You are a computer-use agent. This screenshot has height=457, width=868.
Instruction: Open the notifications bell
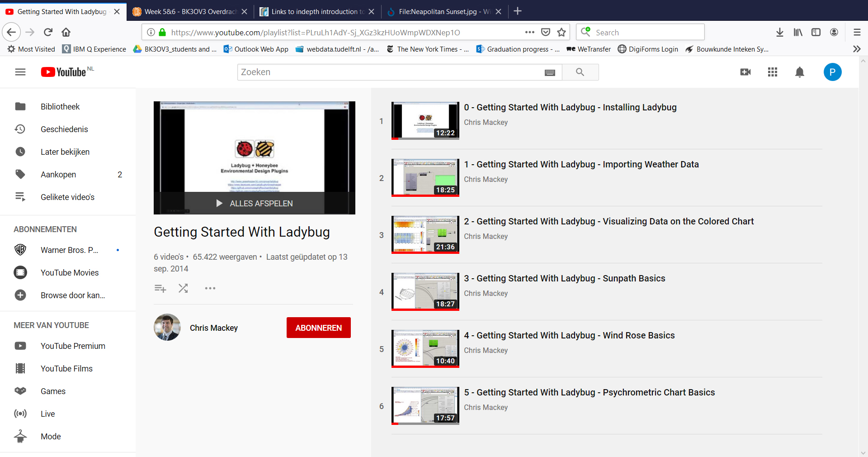click(x=800, y=72)
